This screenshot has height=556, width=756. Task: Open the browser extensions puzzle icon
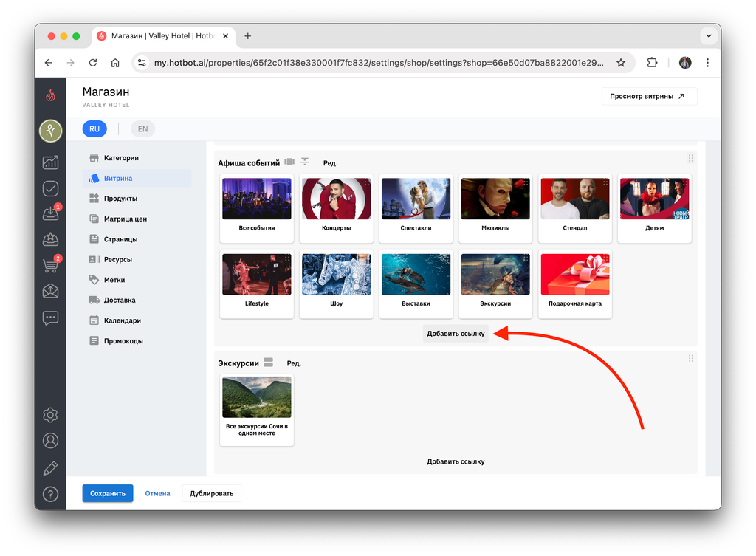pos(652,63)
